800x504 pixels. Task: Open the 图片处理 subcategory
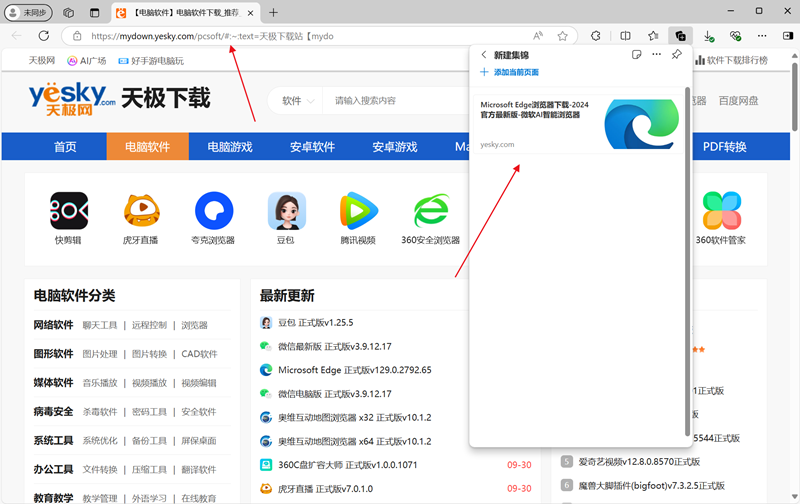coord(100,354)
